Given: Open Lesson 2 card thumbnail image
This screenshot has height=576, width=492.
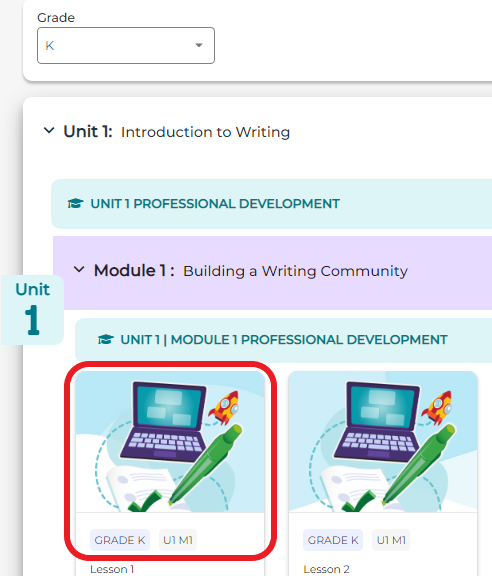Looking at the screenshot, I should click(383, 442).
